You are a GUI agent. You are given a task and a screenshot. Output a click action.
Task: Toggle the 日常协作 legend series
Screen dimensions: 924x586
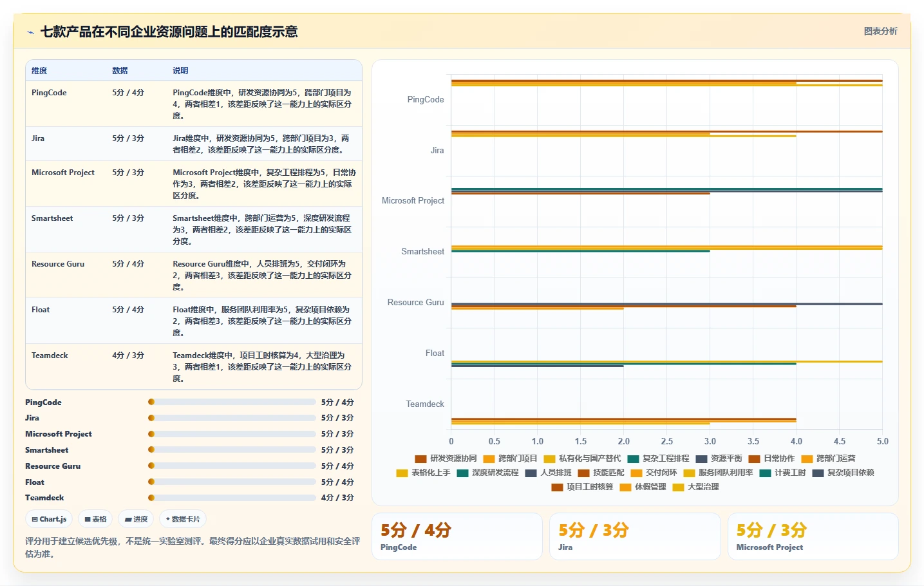771,458
